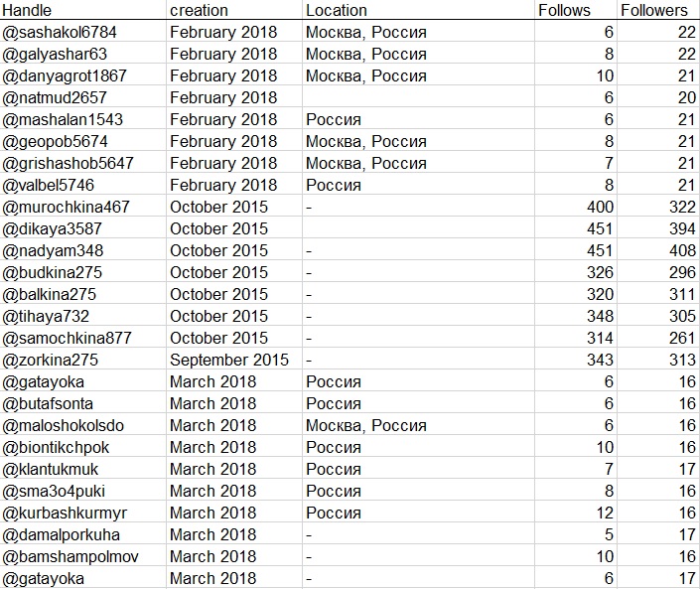Click the September 2015 creation cell
This screenshot has width=700, height=589.
point(228,360)
